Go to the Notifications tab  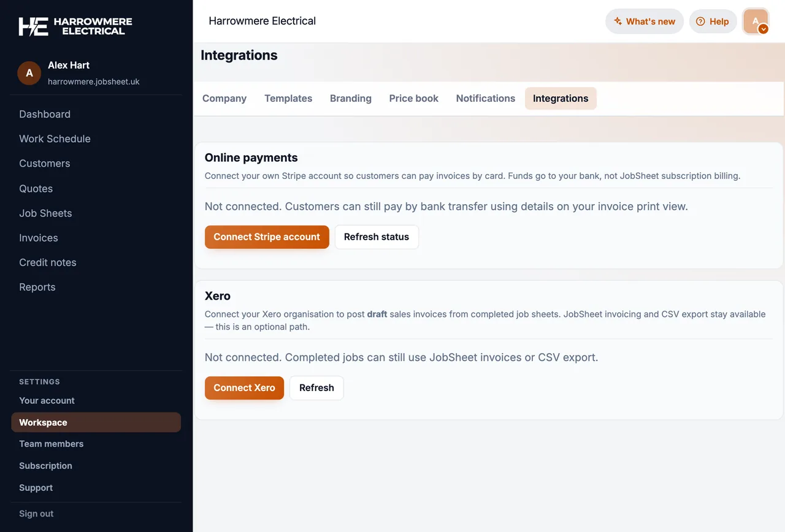[486, 99]
